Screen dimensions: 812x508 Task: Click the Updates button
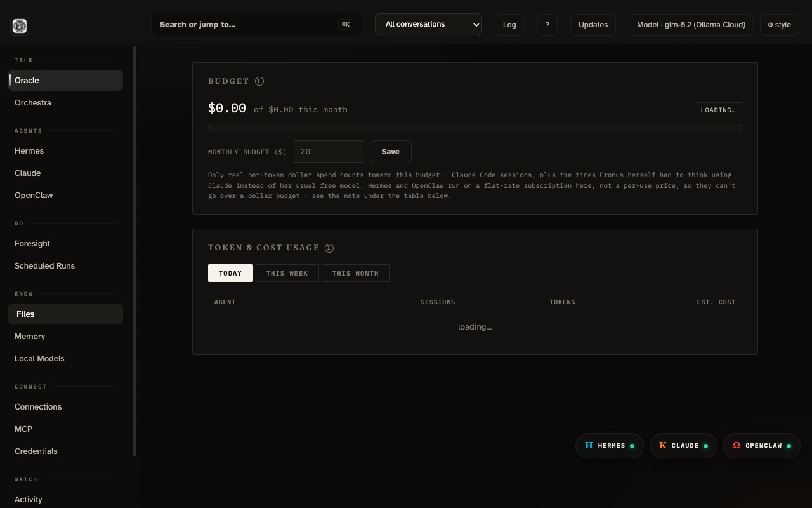(x=593, y=25)
